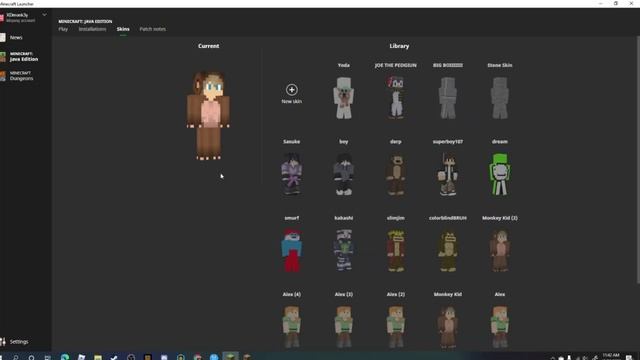Pick the kakashi skin
The width and height of the screenshot is (640, 360).
[344, 251]
